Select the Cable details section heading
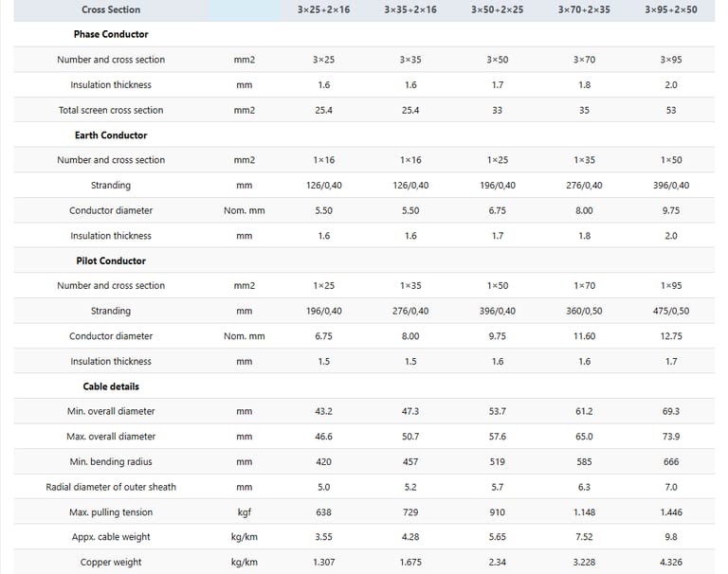 click(x=111, y=386)
